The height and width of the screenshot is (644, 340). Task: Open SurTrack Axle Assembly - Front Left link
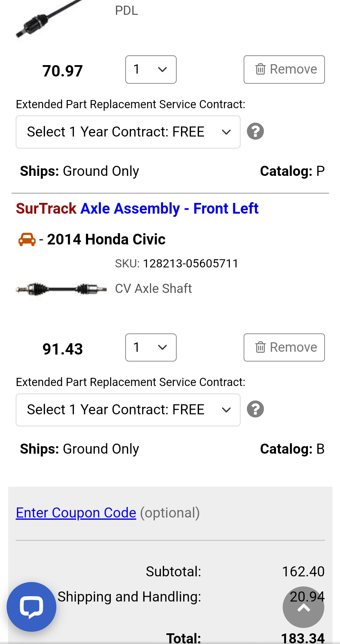[x=137, y=209]
